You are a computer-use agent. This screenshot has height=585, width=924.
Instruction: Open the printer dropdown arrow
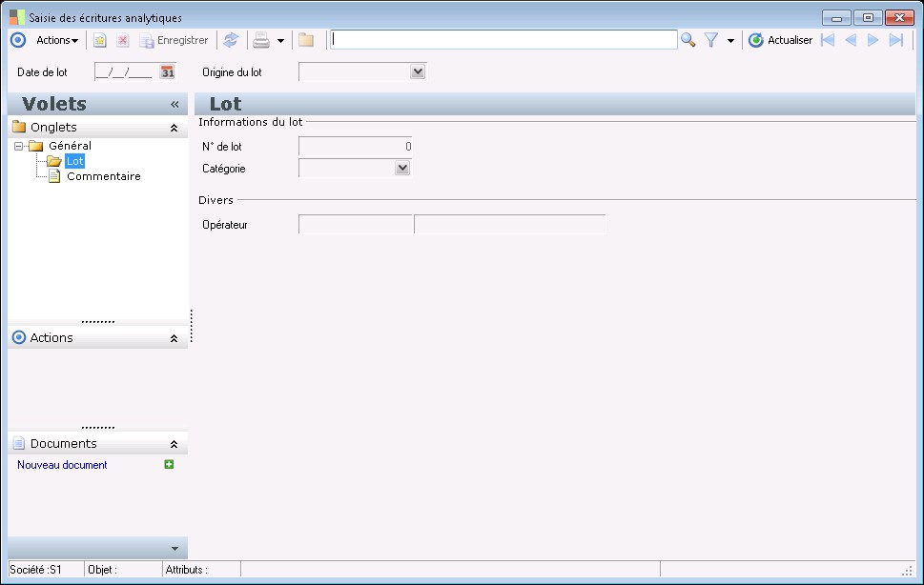280,41
